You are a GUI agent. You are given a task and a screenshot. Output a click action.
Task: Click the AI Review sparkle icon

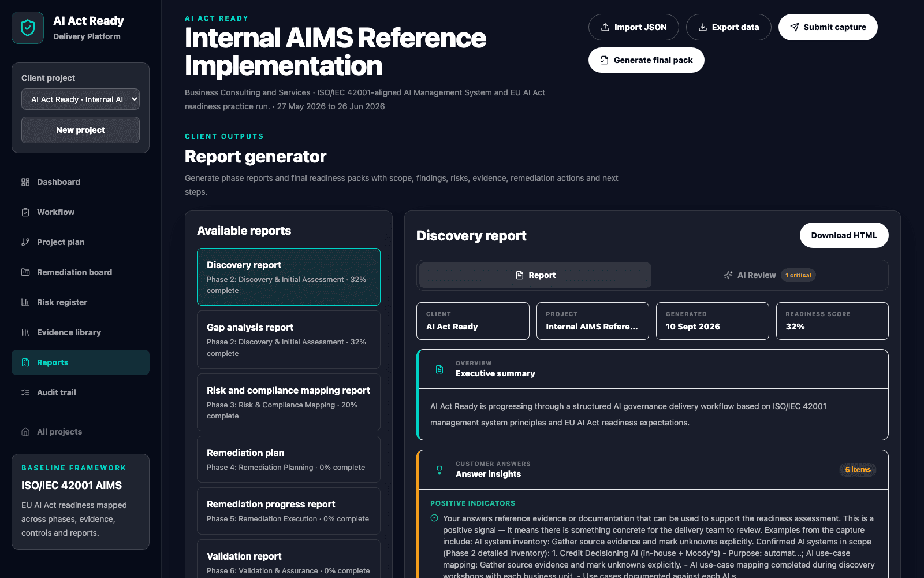point(728,275)
